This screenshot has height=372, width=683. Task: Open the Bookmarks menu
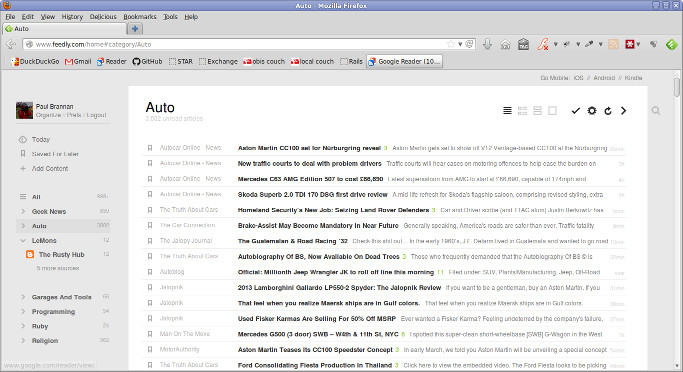(140, 17)
